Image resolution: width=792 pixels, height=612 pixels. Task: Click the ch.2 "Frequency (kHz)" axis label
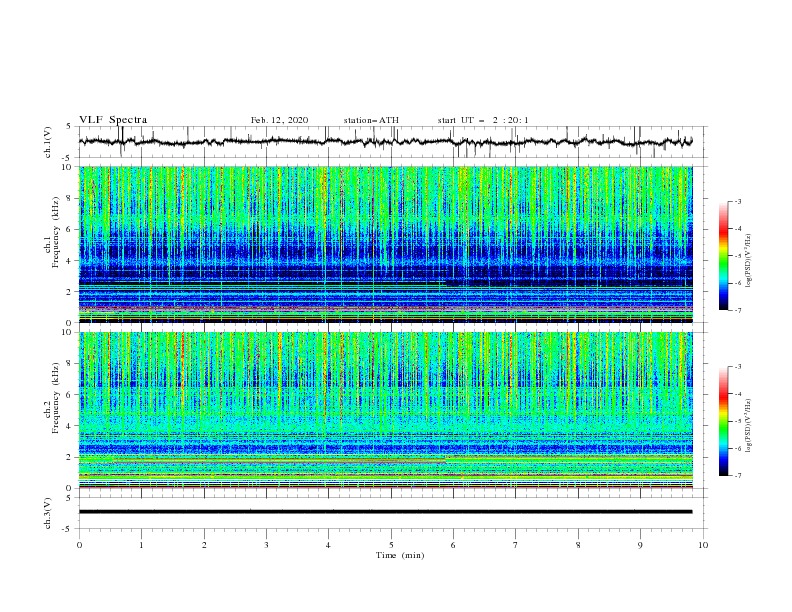click(x=56, y=398)
